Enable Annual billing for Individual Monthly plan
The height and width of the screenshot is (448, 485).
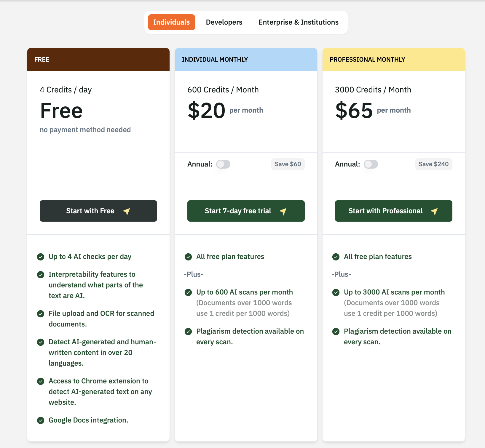pos(223,164)
